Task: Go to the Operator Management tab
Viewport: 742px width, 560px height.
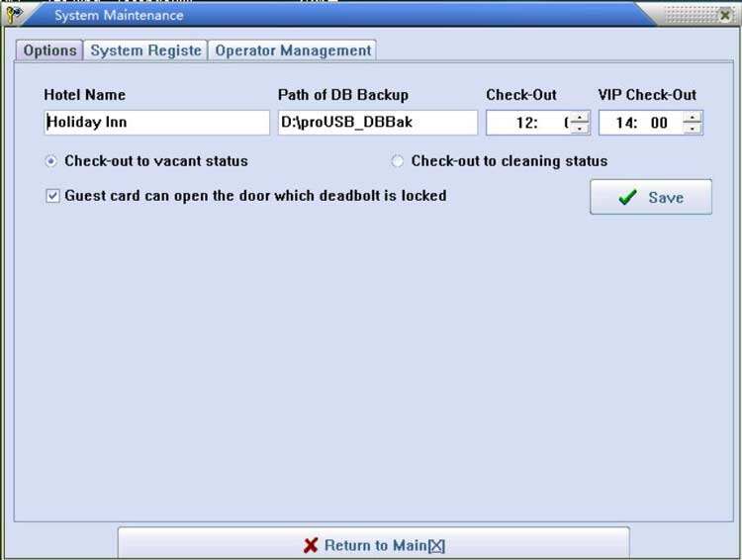Action: point(293,50)
